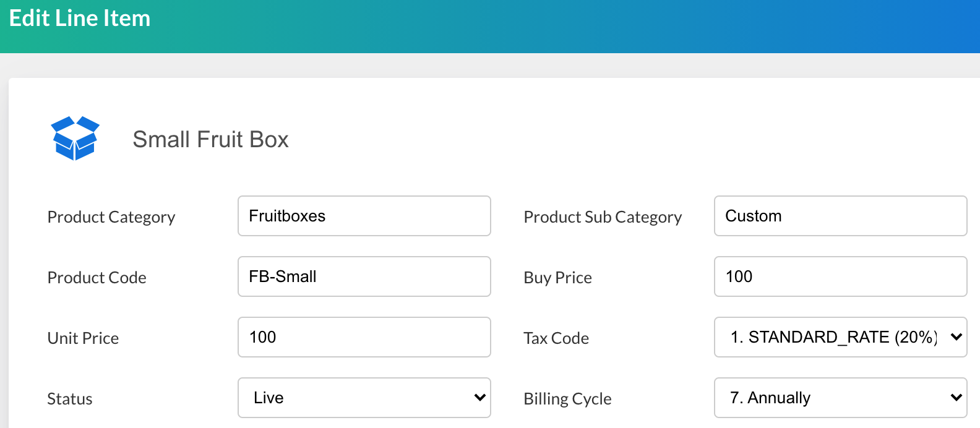The height and width of the screenshot is (428, 980).
Task: Click the chevron arrow on Tax Code select
Action: (956, 337)
